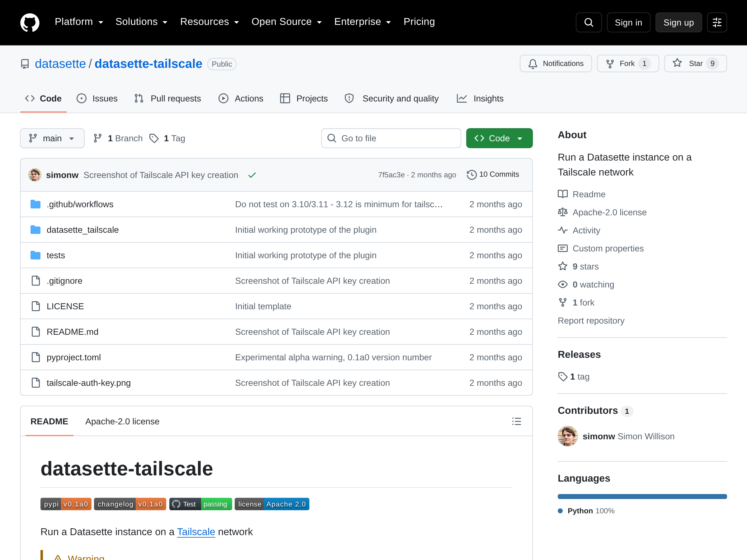Open commit 'Initial template' message
747x560 pixels.
[x=263, y=306]
